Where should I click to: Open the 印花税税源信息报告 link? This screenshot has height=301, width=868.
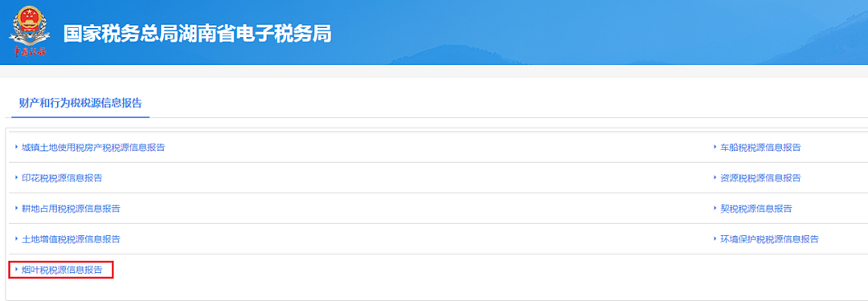[x=62, y=178]
